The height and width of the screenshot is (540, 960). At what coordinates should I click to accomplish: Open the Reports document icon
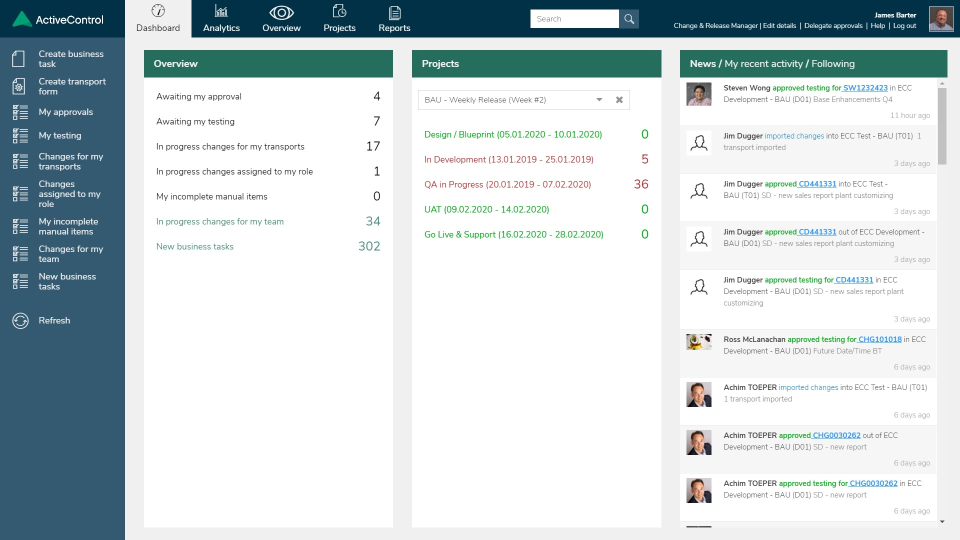[394, 12]
